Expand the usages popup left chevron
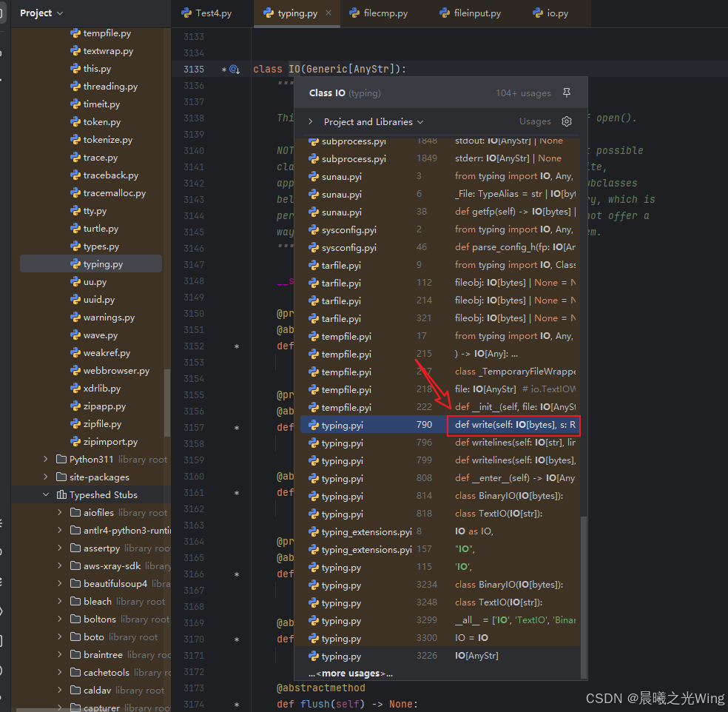The image size is (728, 712). tap(311, 121)
